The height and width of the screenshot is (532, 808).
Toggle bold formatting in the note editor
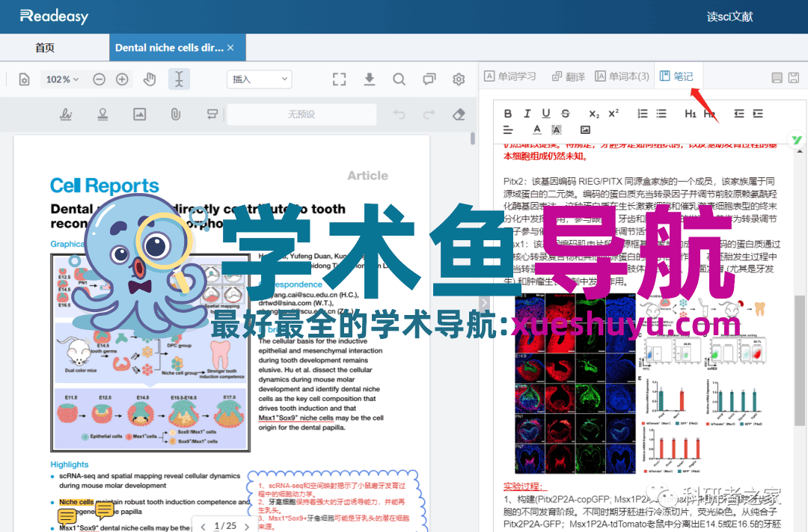508,113
